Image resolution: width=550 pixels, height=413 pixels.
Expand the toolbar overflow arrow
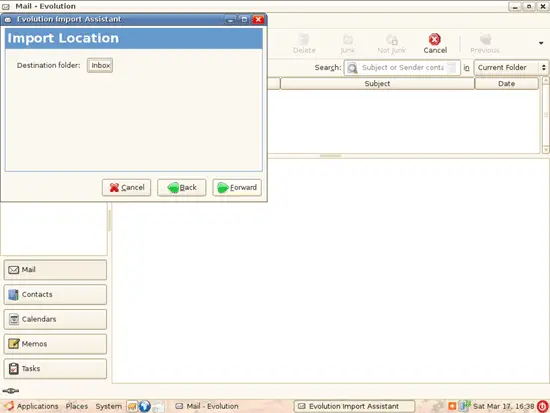coord(541,43)
